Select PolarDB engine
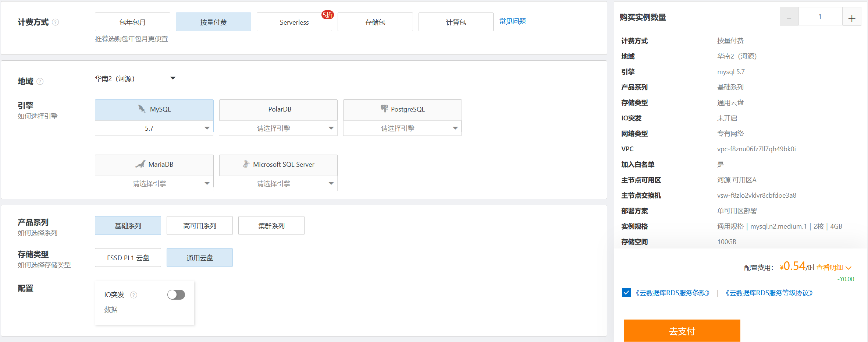Viewport: 868px width, 342px height. click(x=278, y=110)
